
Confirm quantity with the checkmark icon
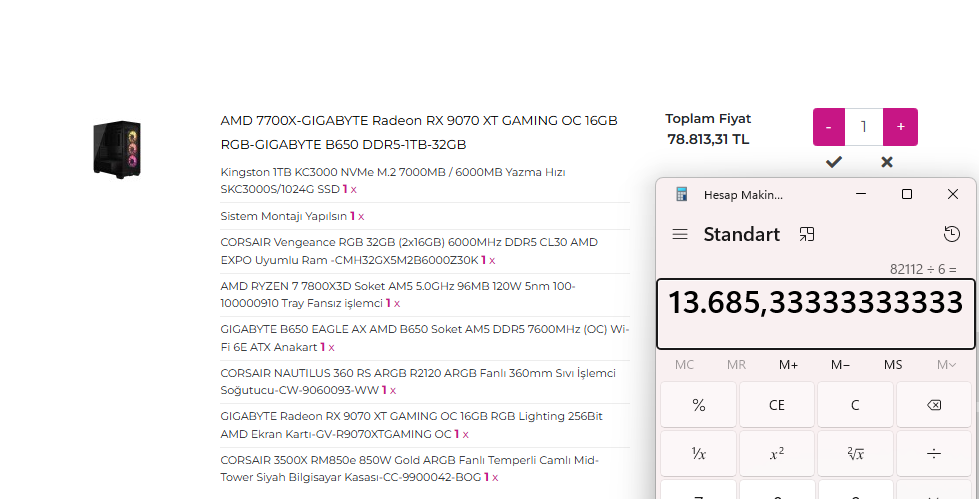point(834,162)
